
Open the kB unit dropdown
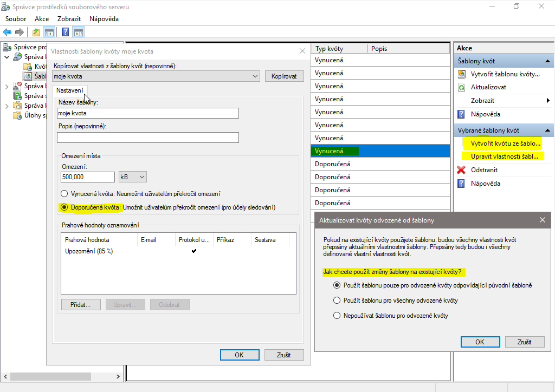[x=133, y=177]
